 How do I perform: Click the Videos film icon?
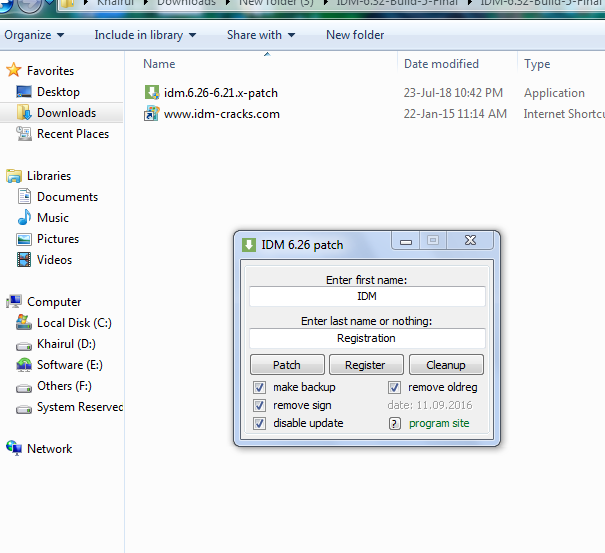[24, 260]
